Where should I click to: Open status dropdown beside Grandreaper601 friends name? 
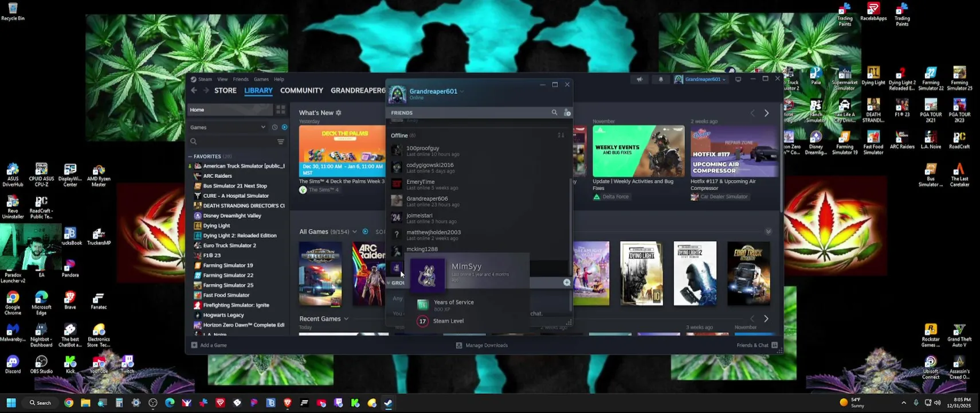coord(462,92)
